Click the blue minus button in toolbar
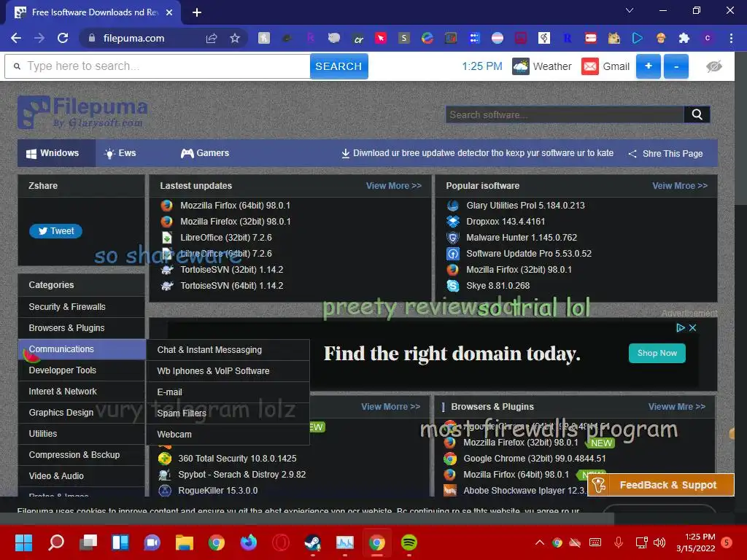The height and width of the screenshot is (560, 747). (x=676, y=66)
